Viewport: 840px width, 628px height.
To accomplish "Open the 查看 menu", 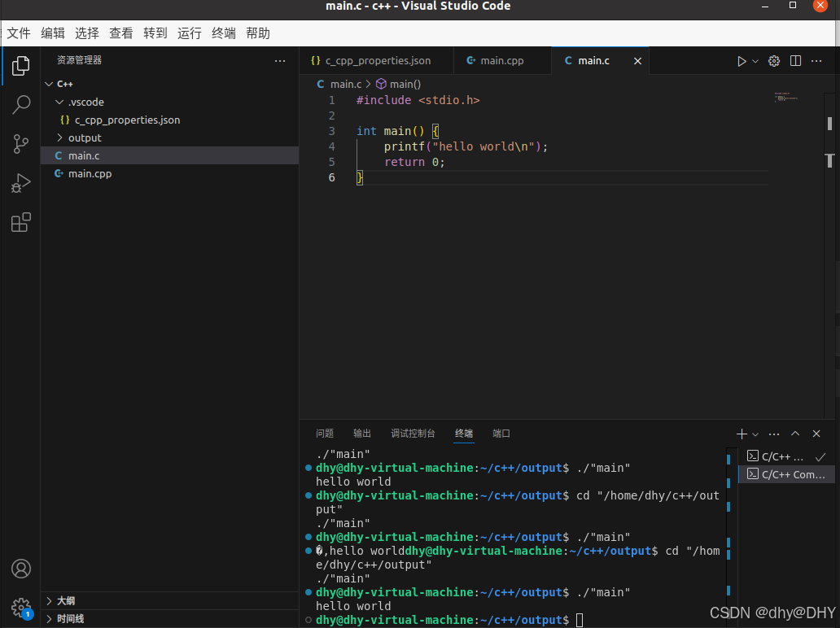I will coord(121,33).
